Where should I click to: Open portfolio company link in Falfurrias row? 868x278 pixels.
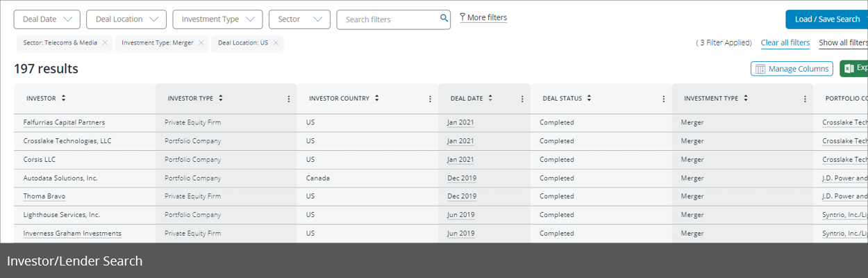(x=845, y=122)
